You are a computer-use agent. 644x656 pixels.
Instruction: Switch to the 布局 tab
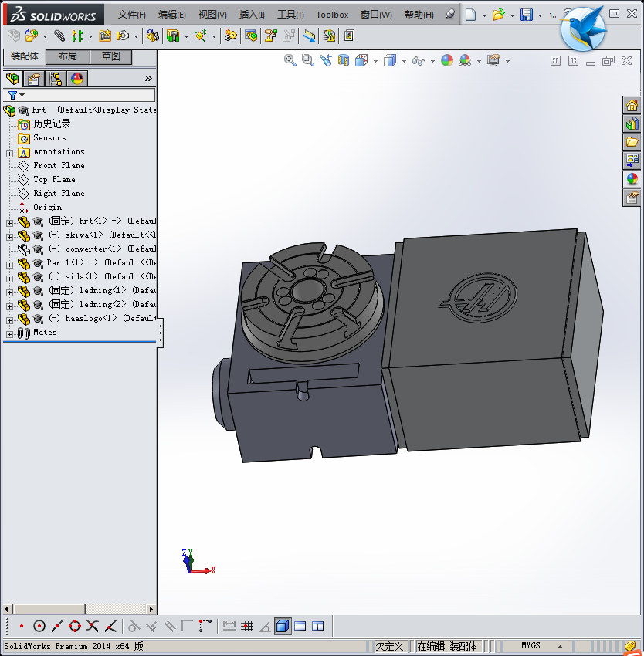[67, 56]
